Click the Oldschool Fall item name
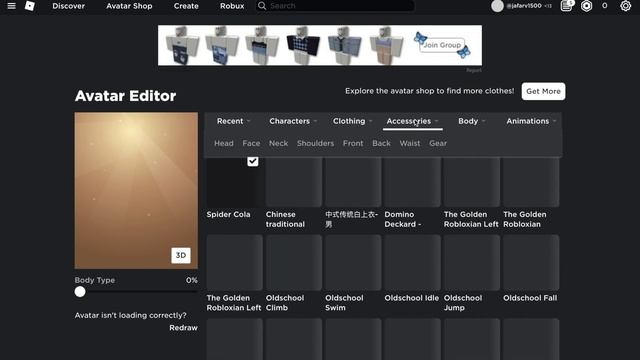Screen dimensions: 640x360 pos(530,298)
